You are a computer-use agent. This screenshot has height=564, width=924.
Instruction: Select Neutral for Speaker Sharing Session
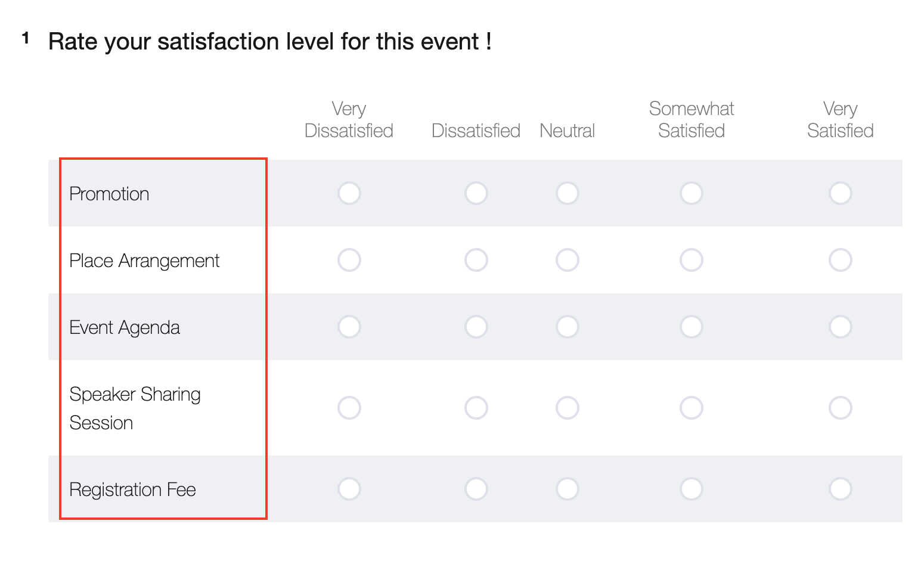(567, 408)
